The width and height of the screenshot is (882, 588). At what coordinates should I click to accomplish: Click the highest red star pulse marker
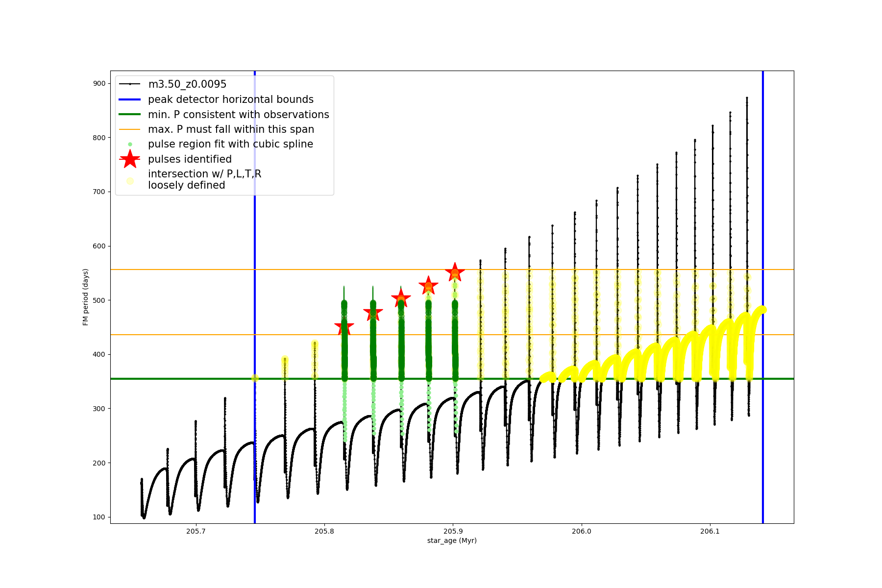click(x=455, y=272)
